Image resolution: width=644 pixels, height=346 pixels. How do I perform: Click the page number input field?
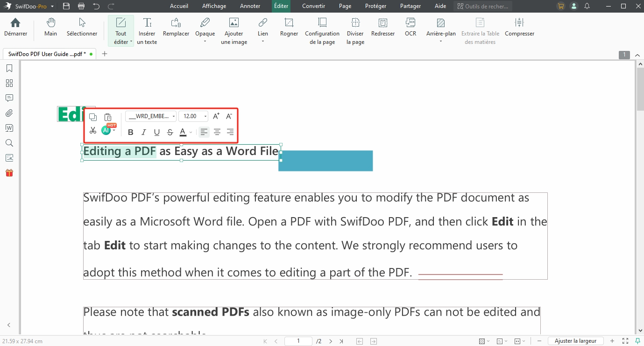point(298,341)
